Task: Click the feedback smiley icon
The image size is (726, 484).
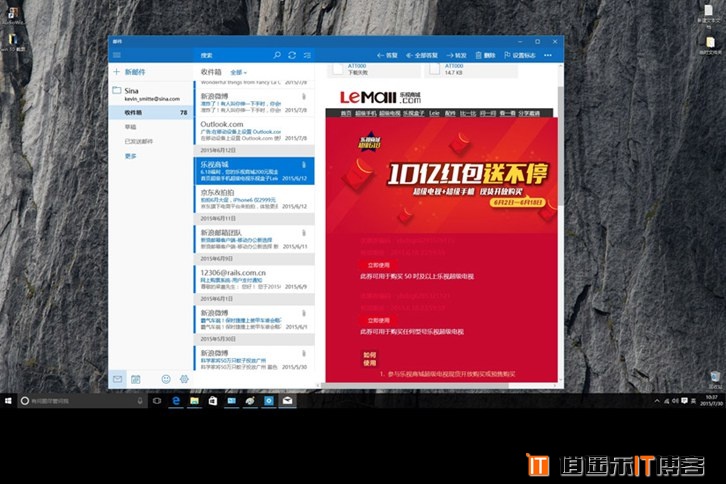Action: (x=166, y=379)
